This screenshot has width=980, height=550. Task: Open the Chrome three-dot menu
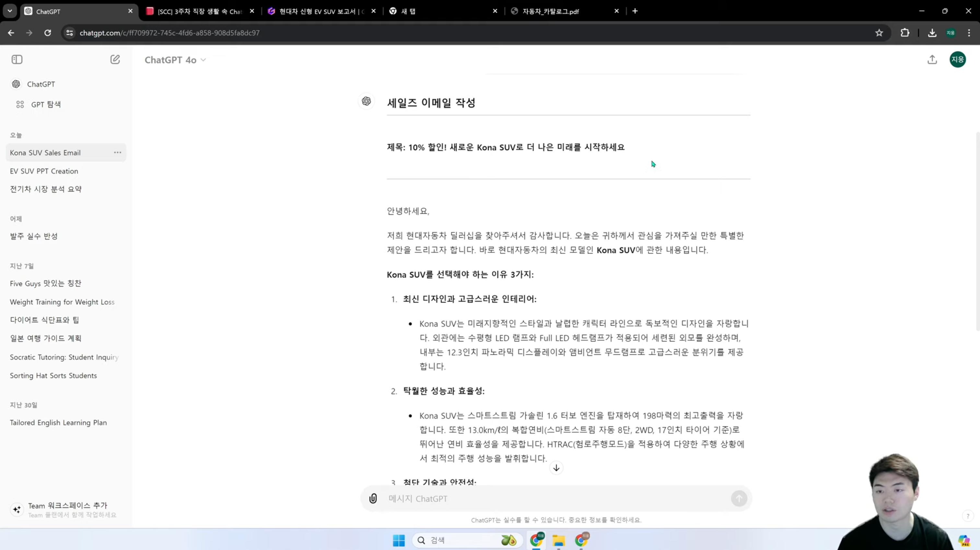969,33
